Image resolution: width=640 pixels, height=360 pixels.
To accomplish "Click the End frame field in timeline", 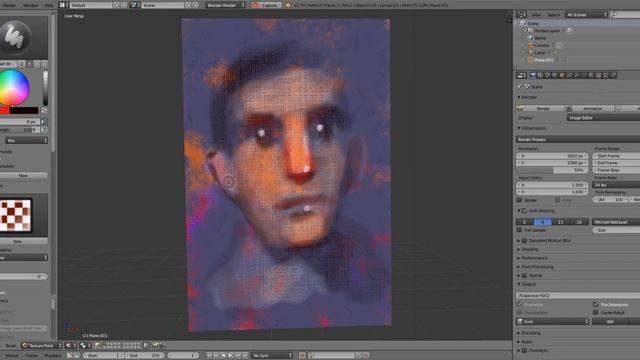I will tap(144, 356).
